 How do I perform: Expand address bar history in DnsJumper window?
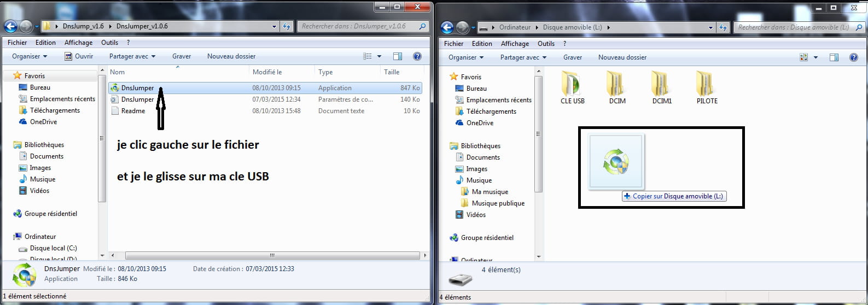coord(275,26)
